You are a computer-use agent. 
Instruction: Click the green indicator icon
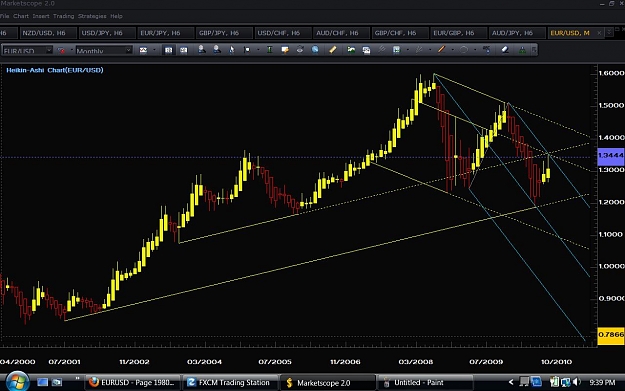[522, 50]
